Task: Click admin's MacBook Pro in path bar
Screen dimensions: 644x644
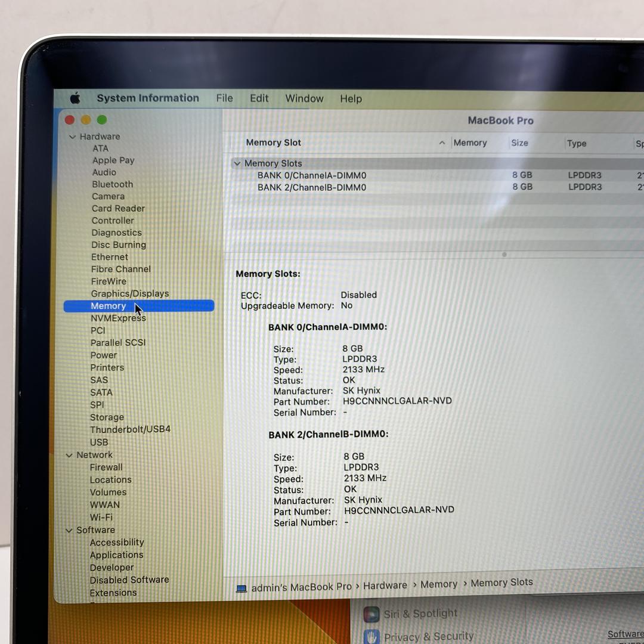Action: click(302, 587)
